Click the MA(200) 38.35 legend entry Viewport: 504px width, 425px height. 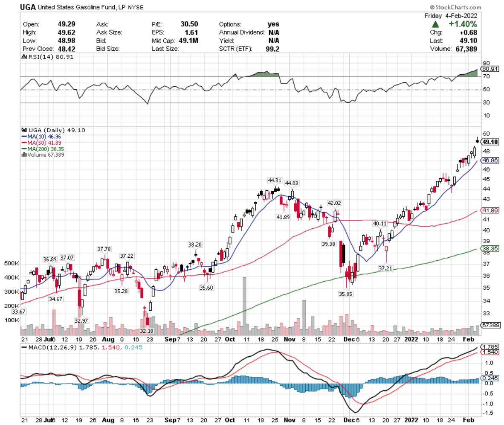click(43, 149)
